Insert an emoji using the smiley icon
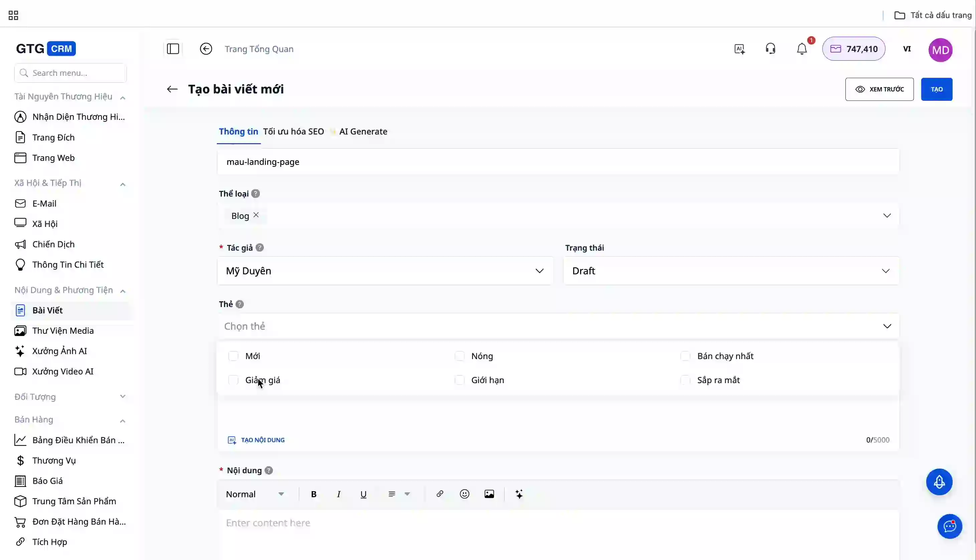 [x=464, y=494]
